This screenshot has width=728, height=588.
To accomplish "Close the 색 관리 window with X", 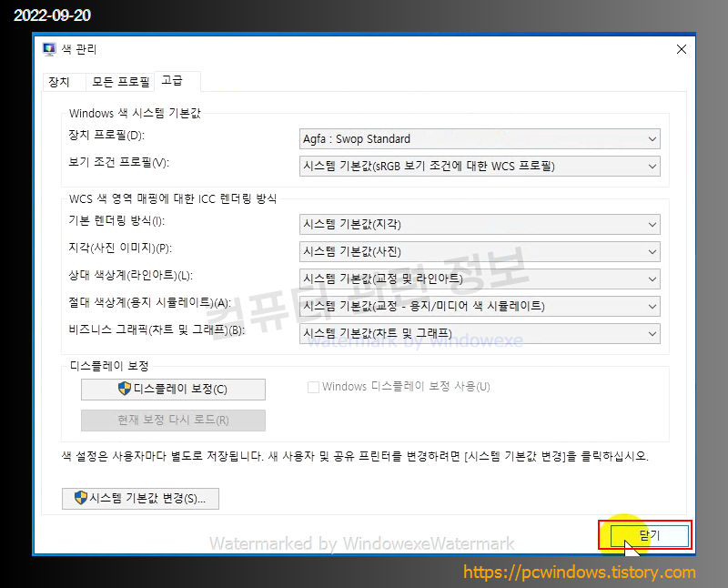I will [681, 49].
